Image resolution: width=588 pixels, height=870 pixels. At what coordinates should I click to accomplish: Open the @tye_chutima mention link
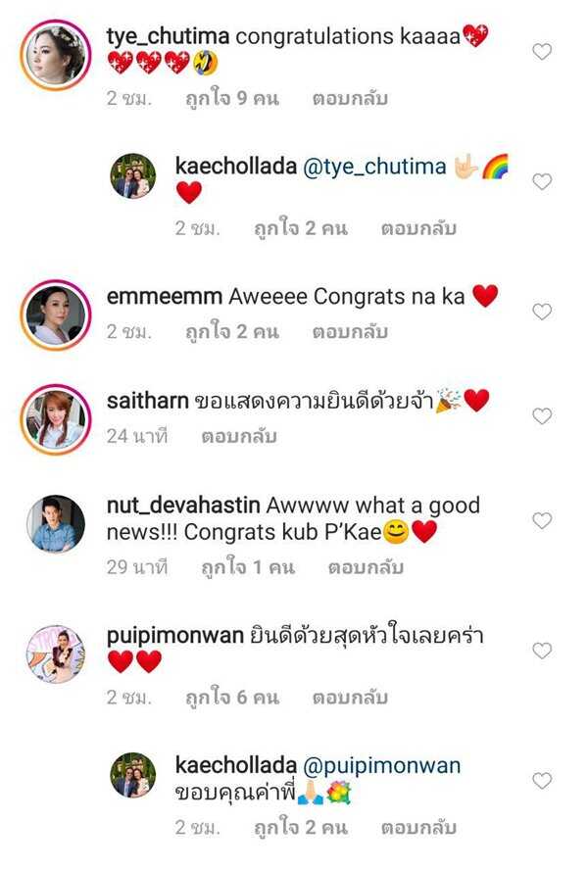tap(374, 167)
